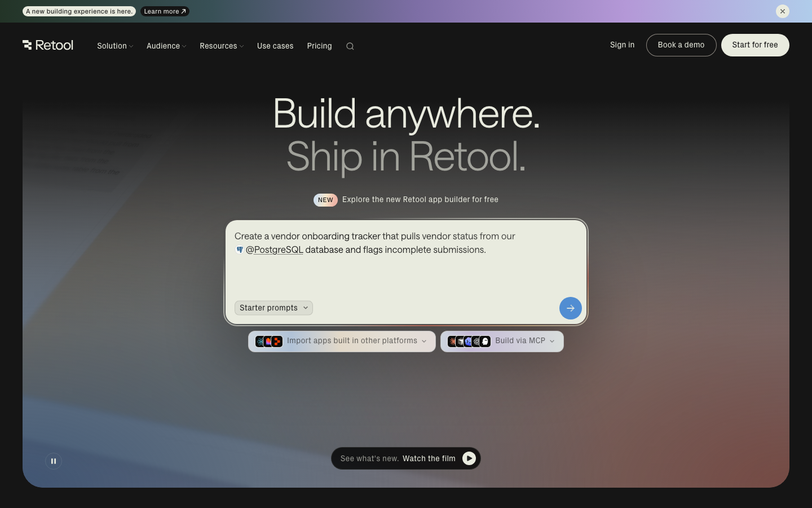
Task: Click the Watch the film text
Action: [x=429, y=458]
